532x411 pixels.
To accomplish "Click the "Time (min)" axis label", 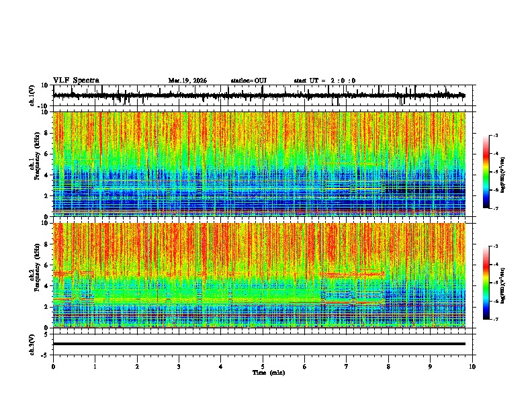I will coord(269,373).
